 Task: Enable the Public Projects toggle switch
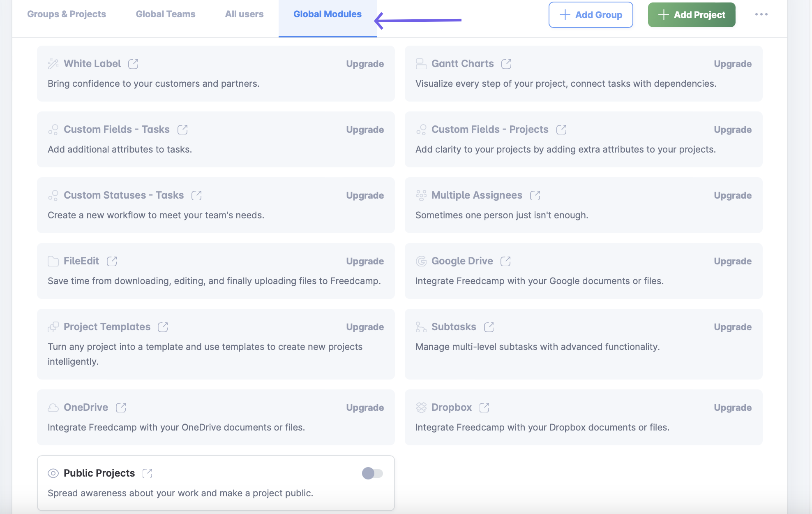pyautogui.click(x=372, y=473)
